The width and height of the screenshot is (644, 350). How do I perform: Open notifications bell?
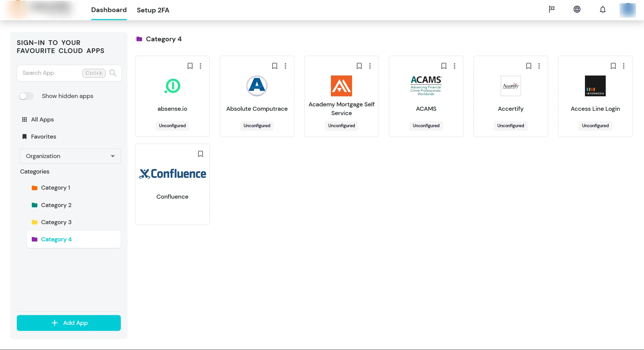click(x=603, y=9)
